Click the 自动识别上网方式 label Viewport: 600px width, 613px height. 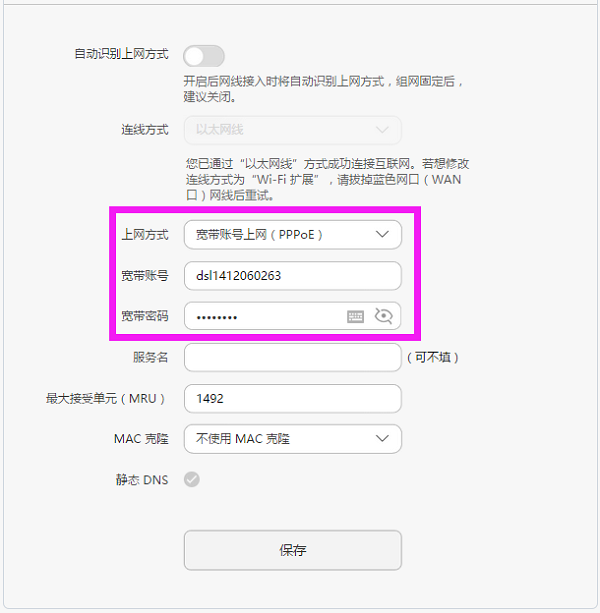click(121, 54)
